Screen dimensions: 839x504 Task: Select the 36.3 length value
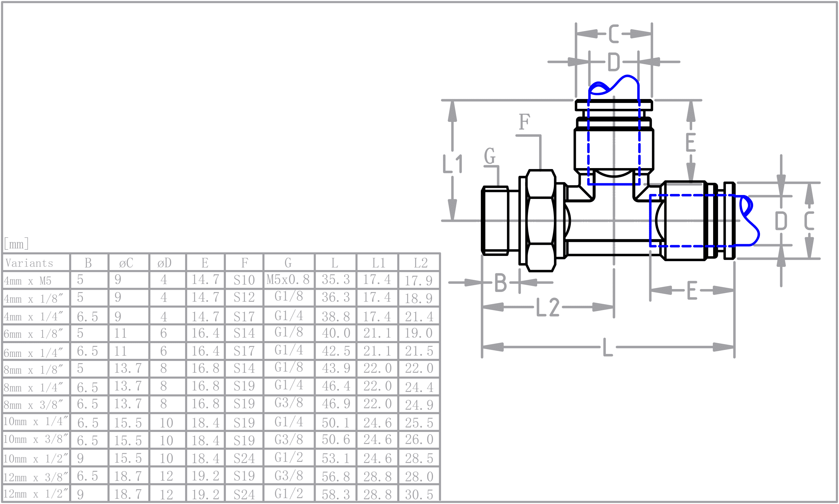click(336, 297)
